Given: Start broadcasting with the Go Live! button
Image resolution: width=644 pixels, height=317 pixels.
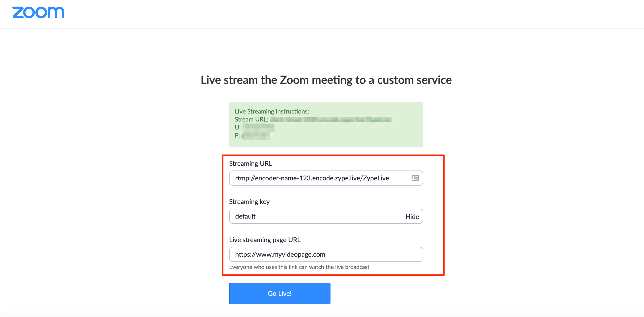Looking at the screenshot, I should point(280,293).
